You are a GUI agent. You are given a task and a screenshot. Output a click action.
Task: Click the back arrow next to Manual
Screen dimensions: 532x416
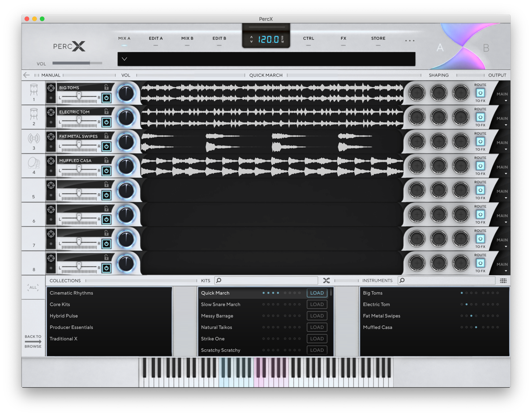[26, 75]
